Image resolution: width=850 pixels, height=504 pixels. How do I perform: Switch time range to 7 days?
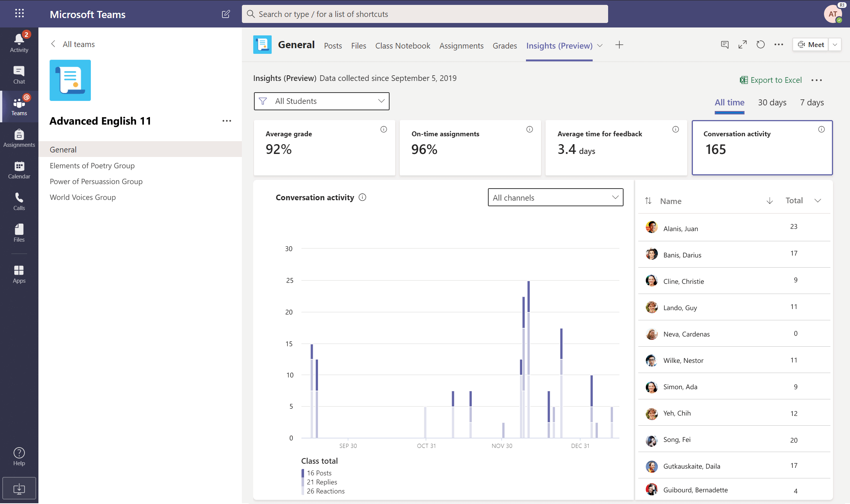[x=812, y=102]
